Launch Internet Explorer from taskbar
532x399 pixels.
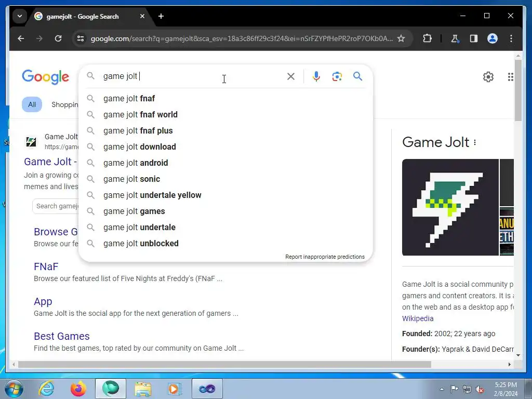click(x=46, y=389)
